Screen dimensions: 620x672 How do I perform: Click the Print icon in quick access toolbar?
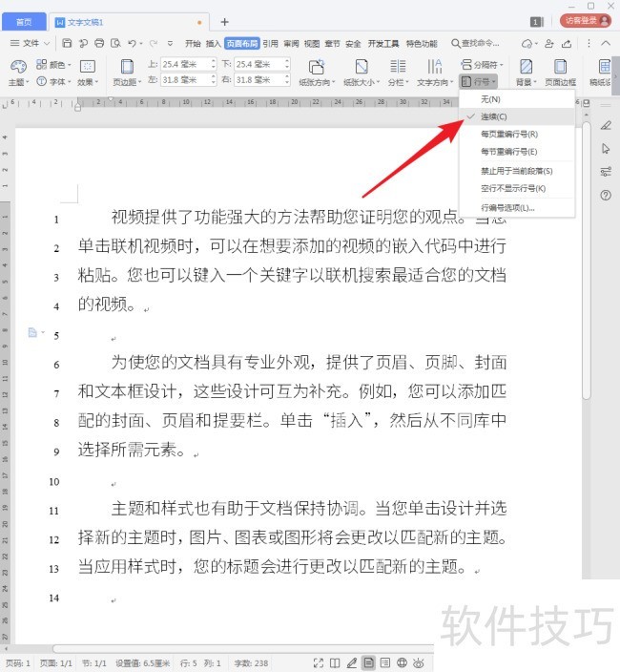tap(99, 43)
